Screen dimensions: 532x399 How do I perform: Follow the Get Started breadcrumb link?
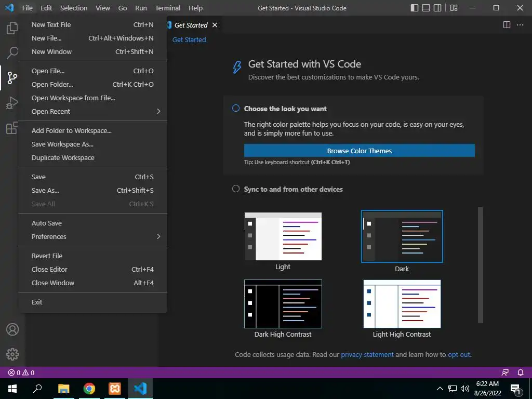click(189, 39)
